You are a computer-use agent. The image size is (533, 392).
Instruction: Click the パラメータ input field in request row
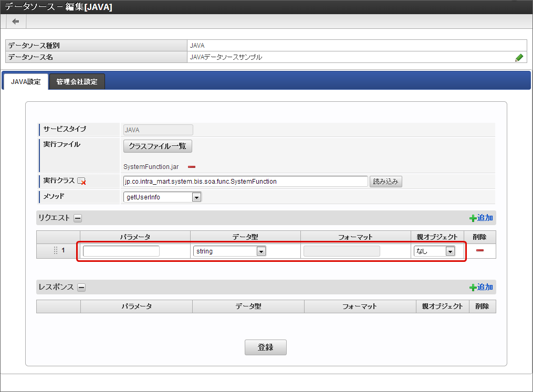point(121,251)
